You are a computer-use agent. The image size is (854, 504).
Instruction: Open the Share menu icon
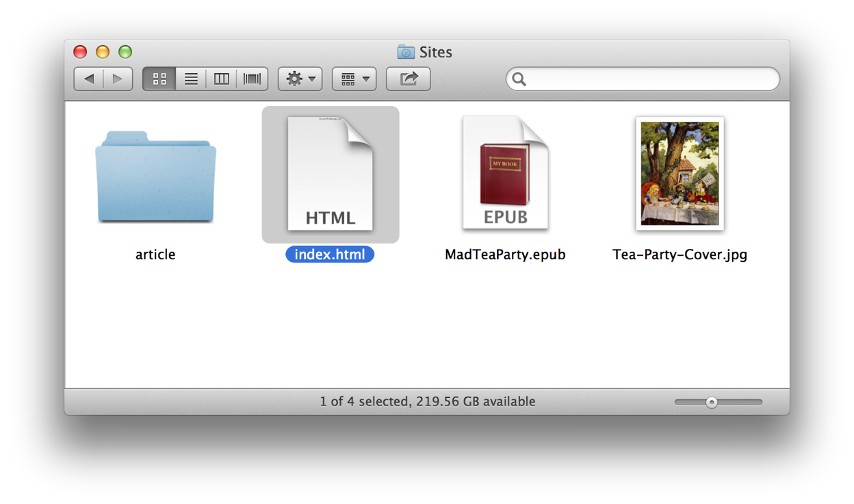pos(408,79)
